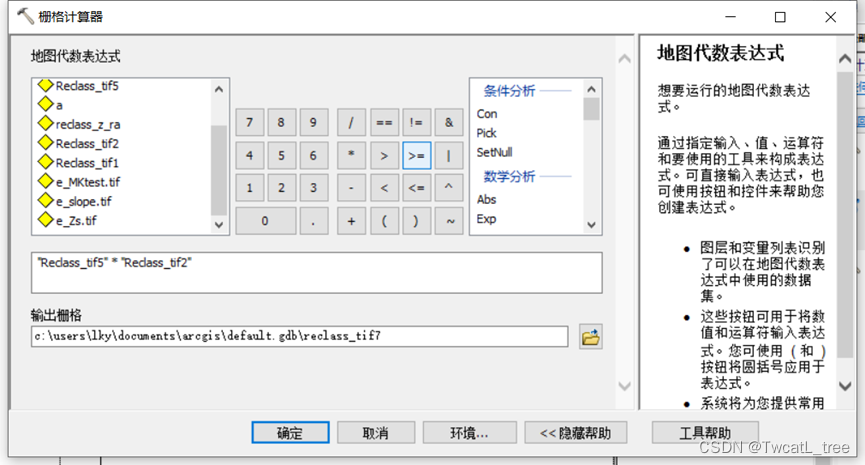
Task: Choose the Abs math function
Action: (487, 199)
